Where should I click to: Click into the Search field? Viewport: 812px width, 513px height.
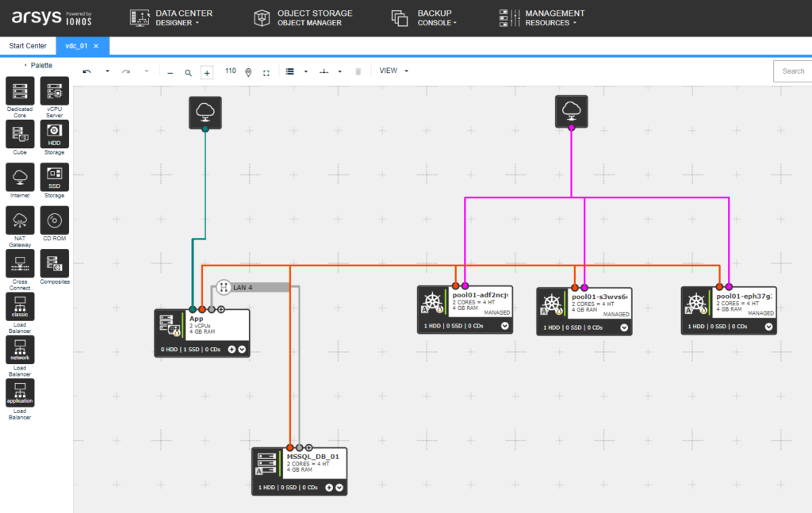pos(793,71)
